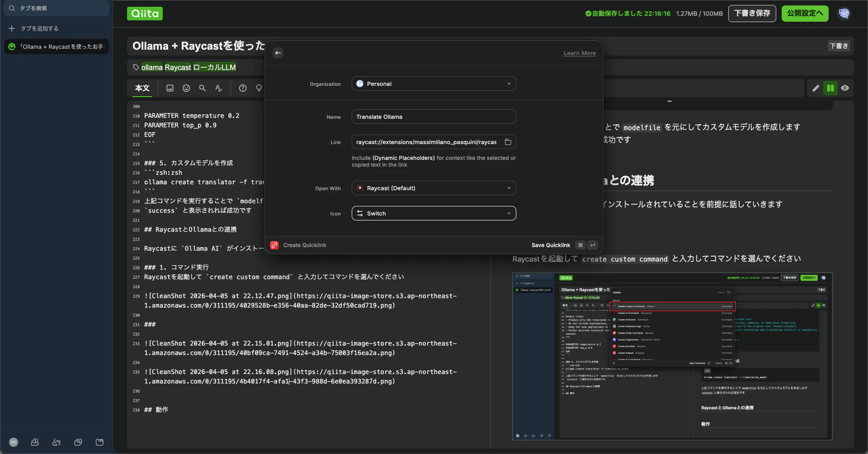Click the broom clean-up tabs icon
This screenshot has height=454, width=868.
click(57, 442)
